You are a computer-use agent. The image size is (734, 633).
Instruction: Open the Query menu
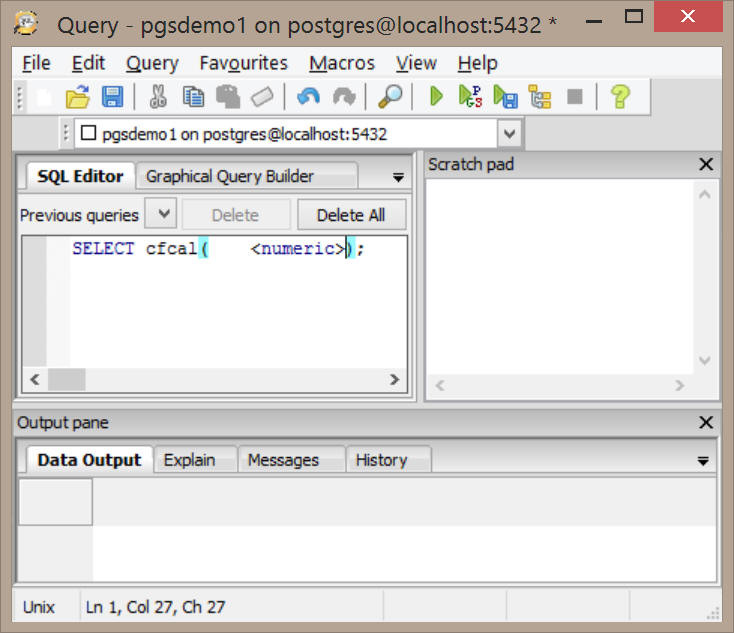tap(152, 63)
